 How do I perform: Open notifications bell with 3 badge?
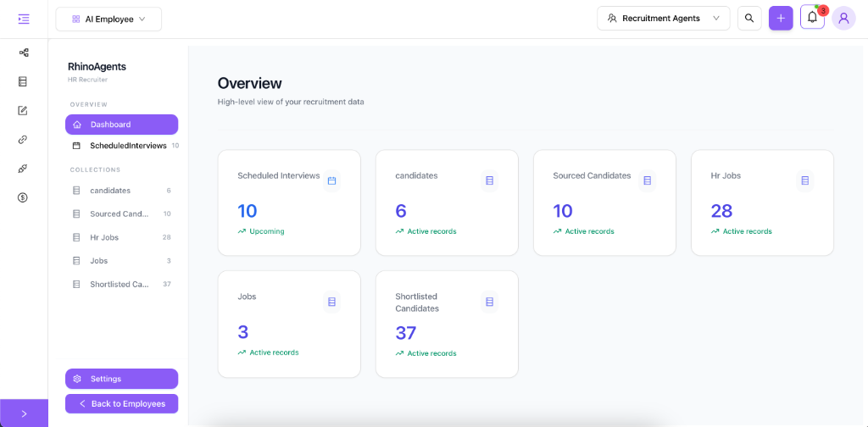[x=812, y=17]
